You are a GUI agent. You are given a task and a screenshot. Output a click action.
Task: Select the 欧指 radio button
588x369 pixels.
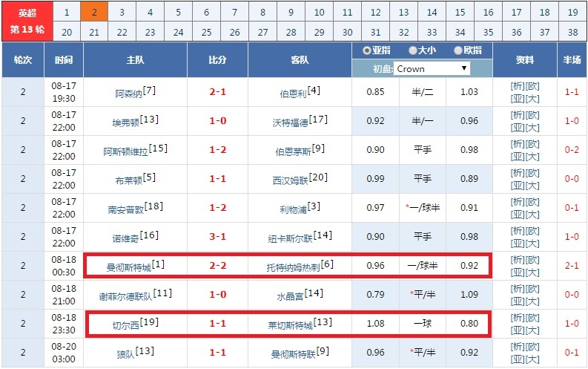pos(458,50)
